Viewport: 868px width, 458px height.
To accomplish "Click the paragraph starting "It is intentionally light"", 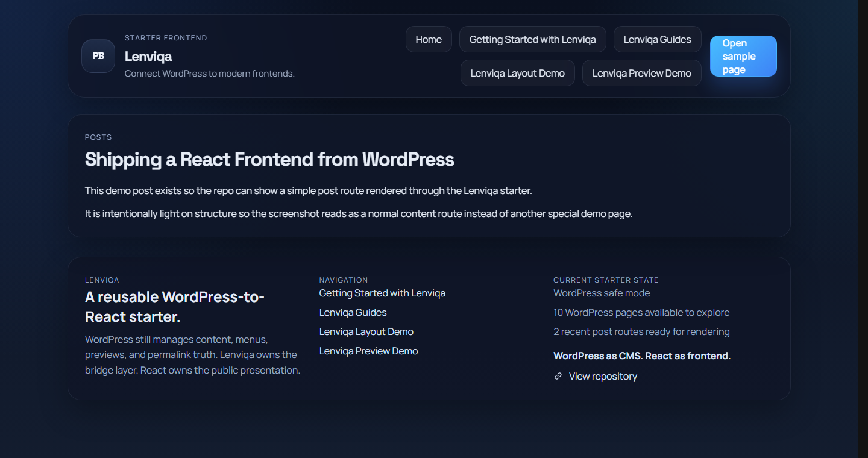I will click(359, 214).
